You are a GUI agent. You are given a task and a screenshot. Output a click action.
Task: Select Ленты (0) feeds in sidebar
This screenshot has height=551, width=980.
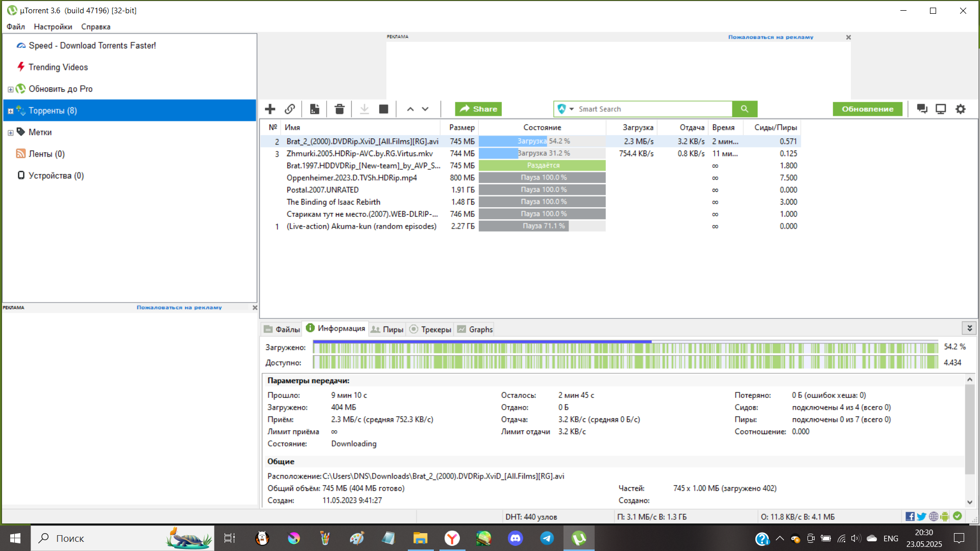coord(46,154)
